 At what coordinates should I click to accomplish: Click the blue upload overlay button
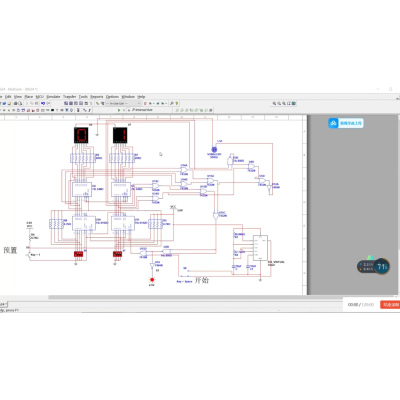coord(346,123)
